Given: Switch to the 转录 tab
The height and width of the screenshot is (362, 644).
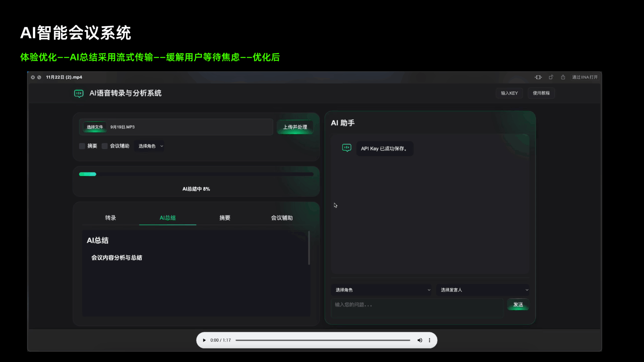Looking at the screenshot, I should [110, 218].
